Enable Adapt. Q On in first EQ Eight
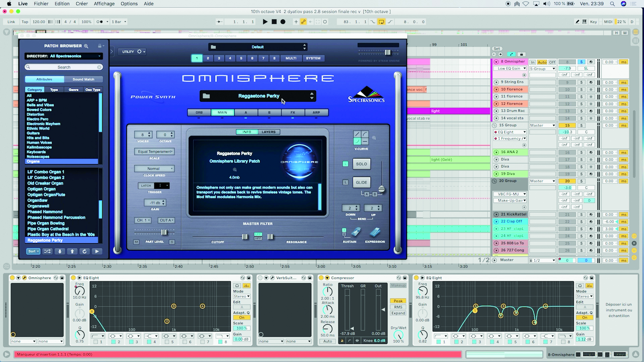 (x=241, y=317)
